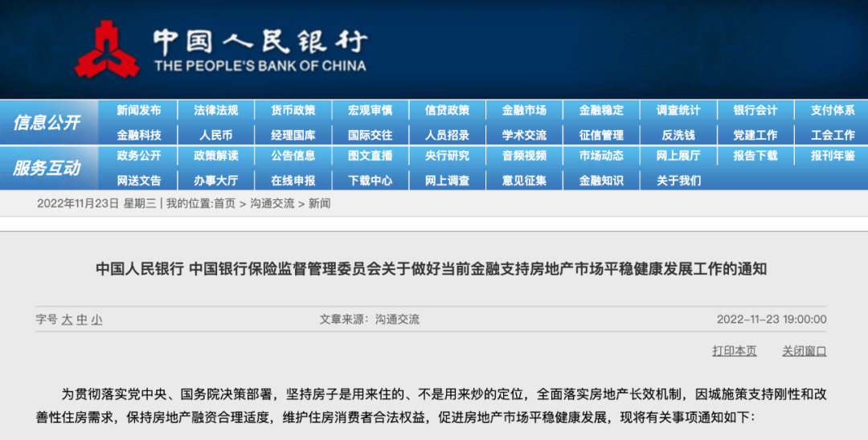Screen dimensions: 868x440
Task: Click the 打印本页 print link
Action: (x=734, y=351)
